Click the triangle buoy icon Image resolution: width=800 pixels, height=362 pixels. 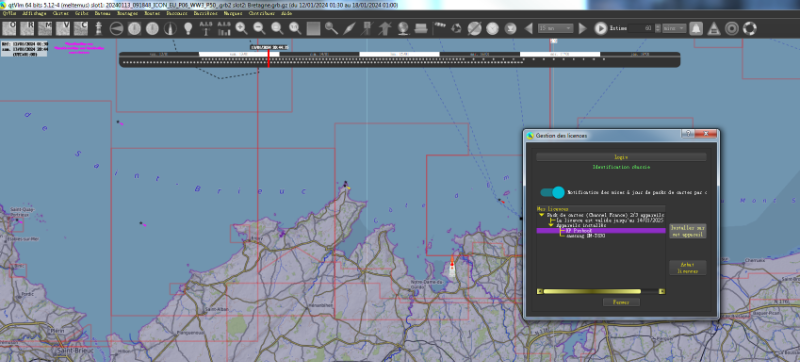pyautogui.click(x=714, y=28)
